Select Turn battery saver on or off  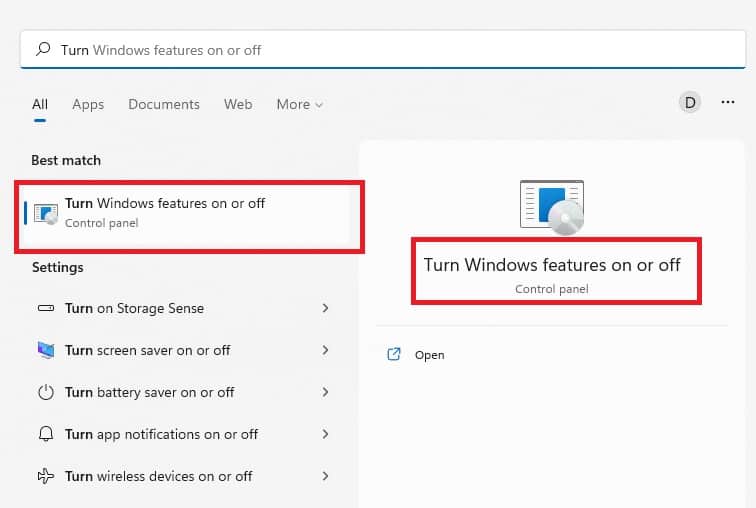(x=149, y=392)
